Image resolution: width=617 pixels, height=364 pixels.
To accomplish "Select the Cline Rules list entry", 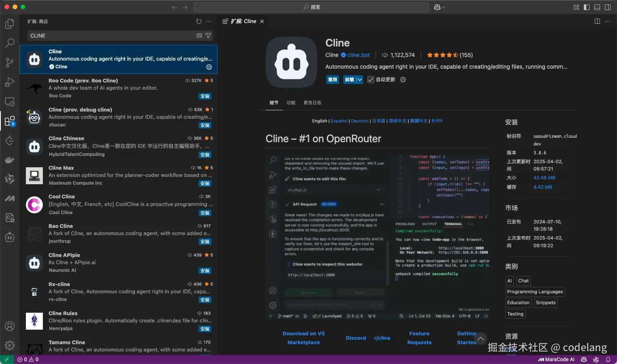I will pyautogui.click(x=118, y=321).
